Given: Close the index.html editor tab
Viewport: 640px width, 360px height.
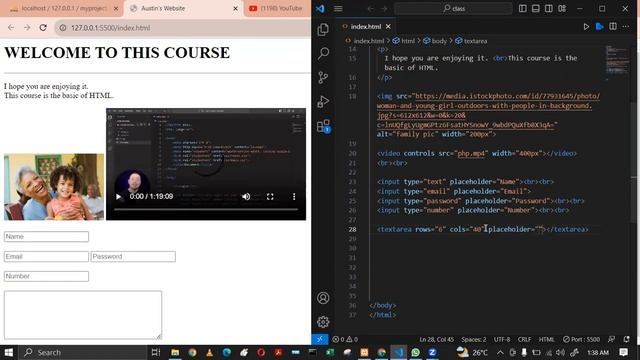Looking at the screenshot, I should 388,27.
